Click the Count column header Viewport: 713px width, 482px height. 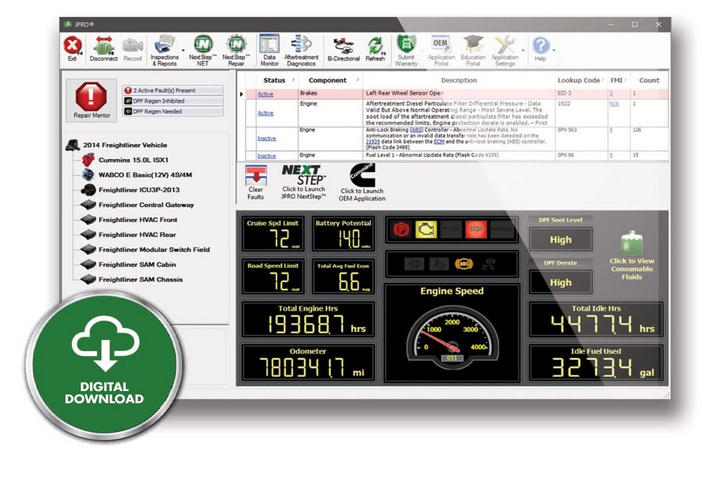[x=649, y=80]
